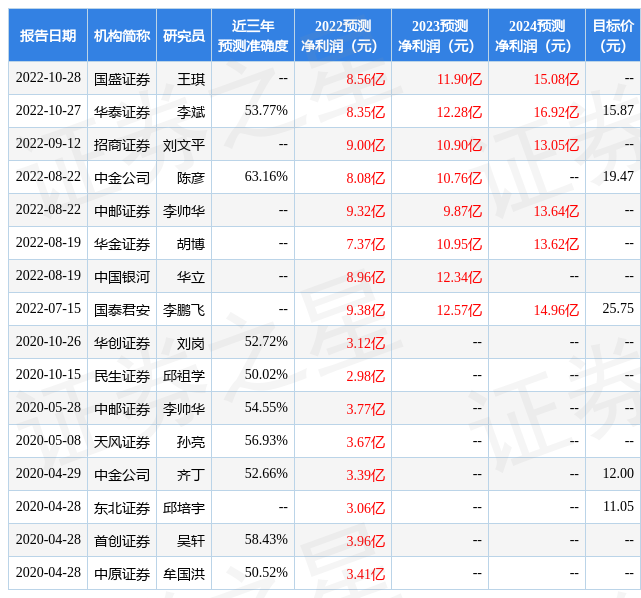Click analyst name 陈彦
641x598 pixels.
(191, 178)
